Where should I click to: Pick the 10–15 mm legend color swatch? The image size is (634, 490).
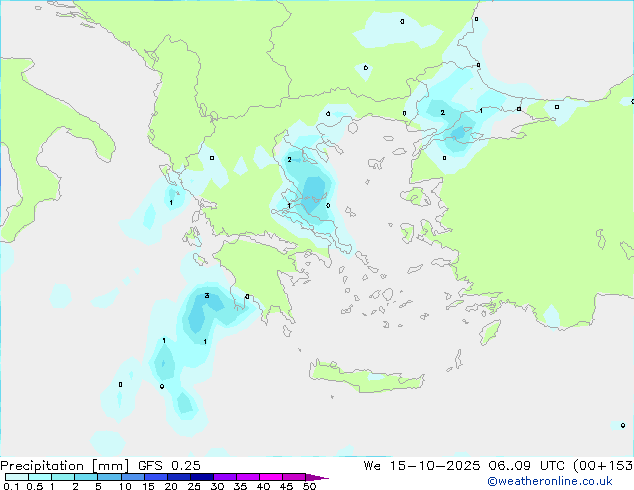(x=133, y=477)
